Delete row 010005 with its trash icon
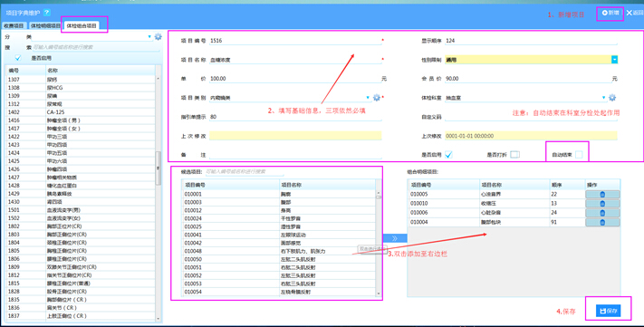Image resolution: width=644 pixels, height=327 pixels. [x=602, y=195]
